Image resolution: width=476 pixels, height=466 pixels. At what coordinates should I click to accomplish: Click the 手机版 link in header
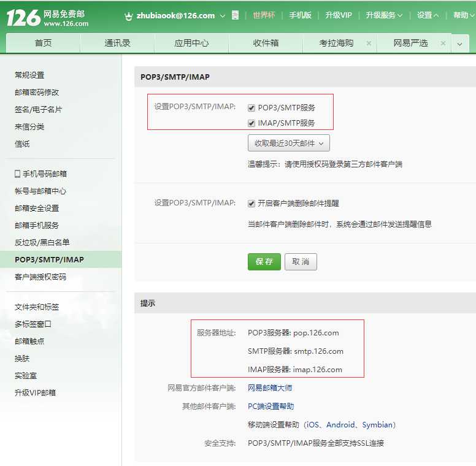300,15
